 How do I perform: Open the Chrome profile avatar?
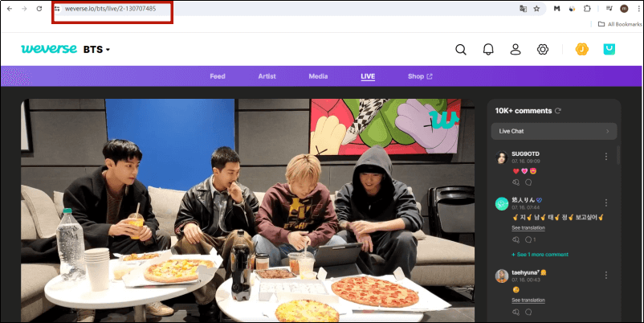click(624, 9)
